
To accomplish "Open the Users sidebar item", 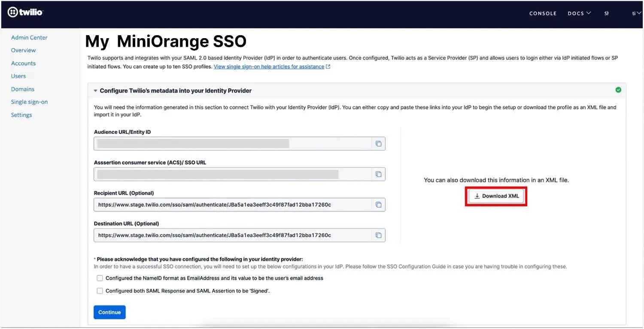I will [18, 76].
